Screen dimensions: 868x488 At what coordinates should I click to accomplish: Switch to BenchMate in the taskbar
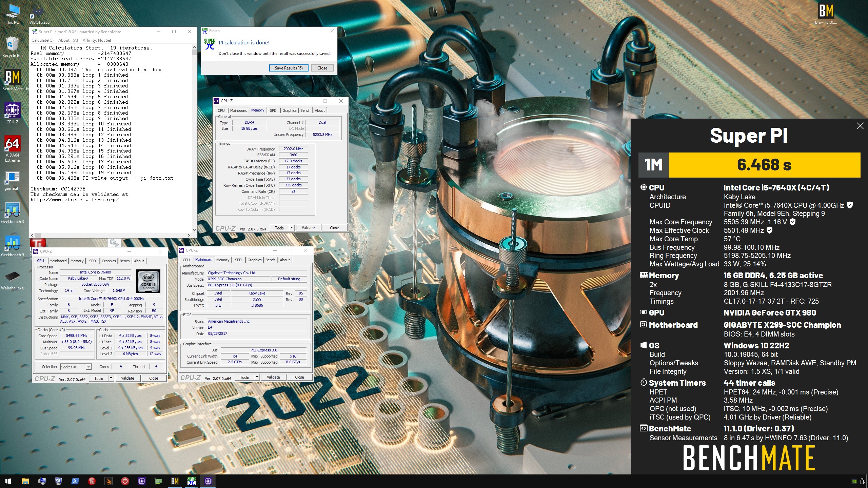(175, 481)
